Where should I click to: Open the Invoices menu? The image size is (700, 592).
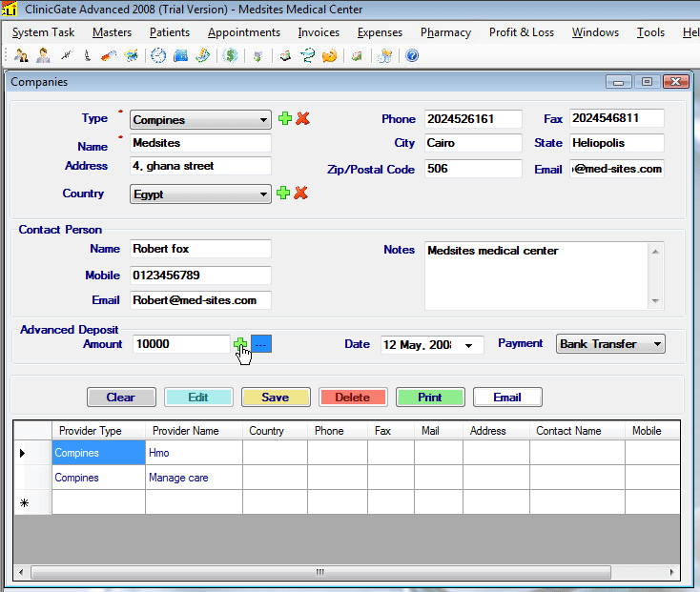click(x=319, y=32)
